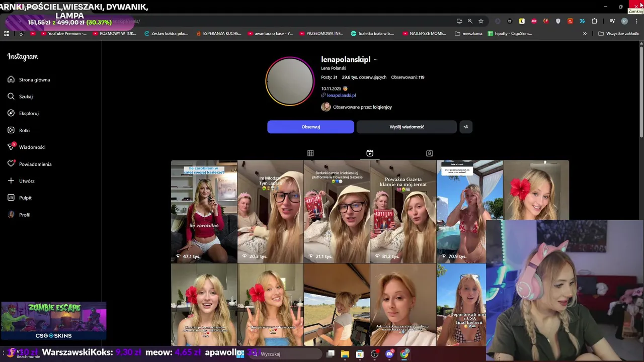Image resolution: width=644 pixels, height=362 pixels.
Task: Open Powiadomienia notifications
Action: coord(30,164)
